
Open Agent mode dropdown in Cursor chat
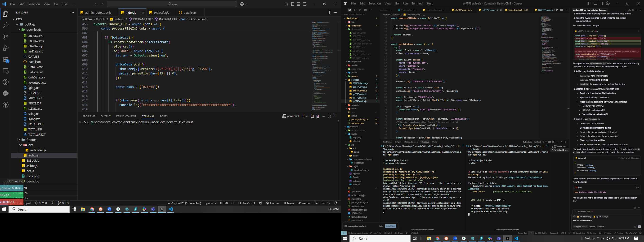tap(581, 227)
